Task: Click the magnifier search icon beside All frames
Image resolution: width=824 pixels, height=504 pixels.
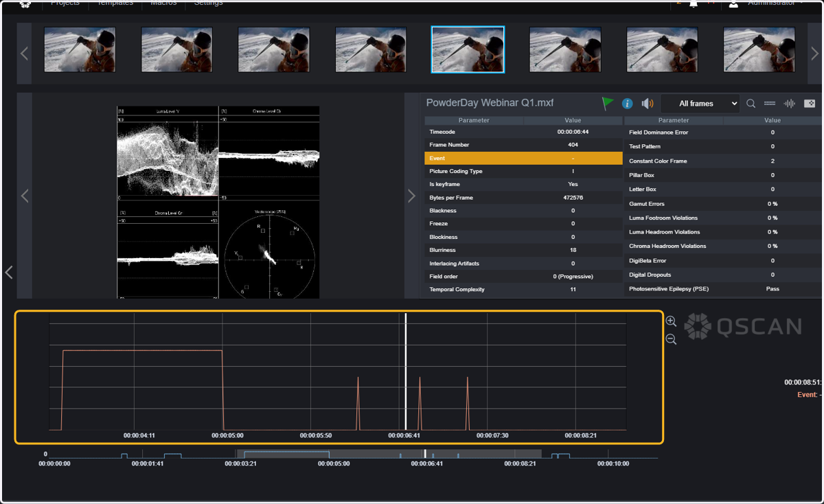Action: coord(751,104)
